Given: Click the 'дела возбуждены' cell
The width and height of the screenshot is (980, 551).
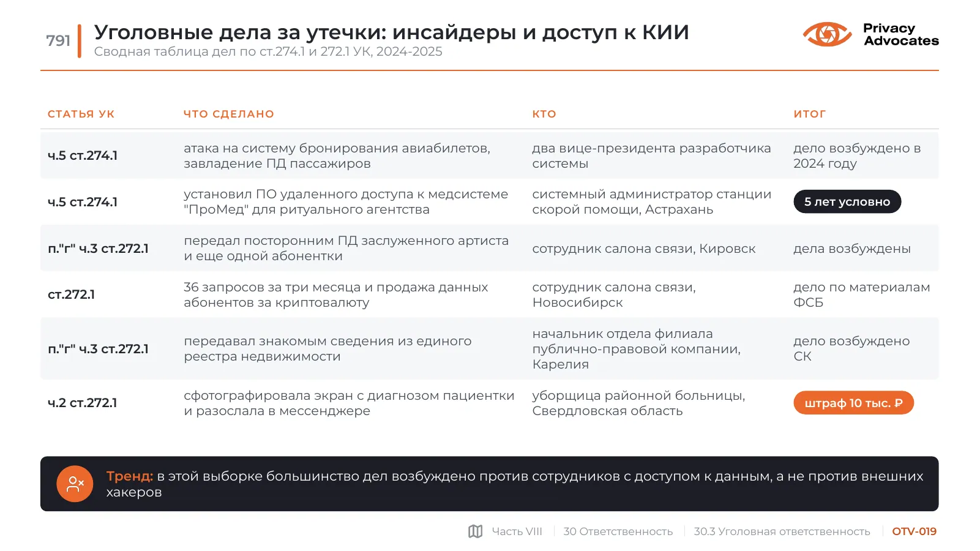Looking at the screenshot, I should pos(852,249).
